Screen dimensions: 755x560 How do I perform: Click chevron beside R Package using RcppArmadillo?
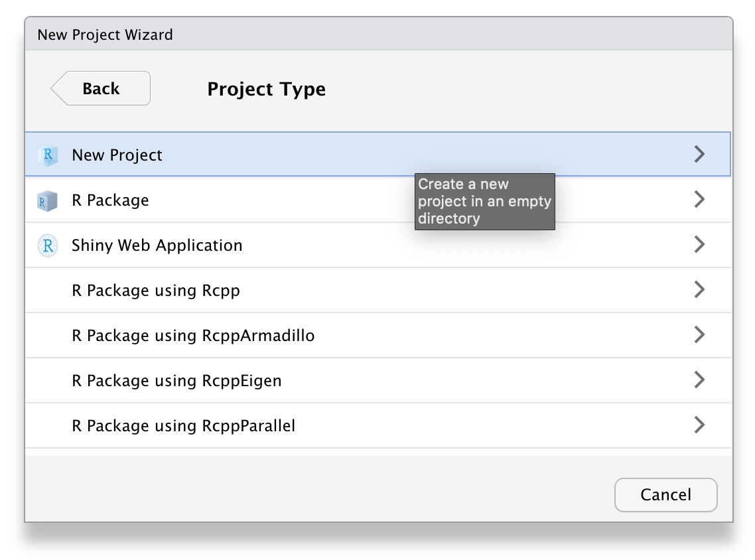[x=699, y=334]
